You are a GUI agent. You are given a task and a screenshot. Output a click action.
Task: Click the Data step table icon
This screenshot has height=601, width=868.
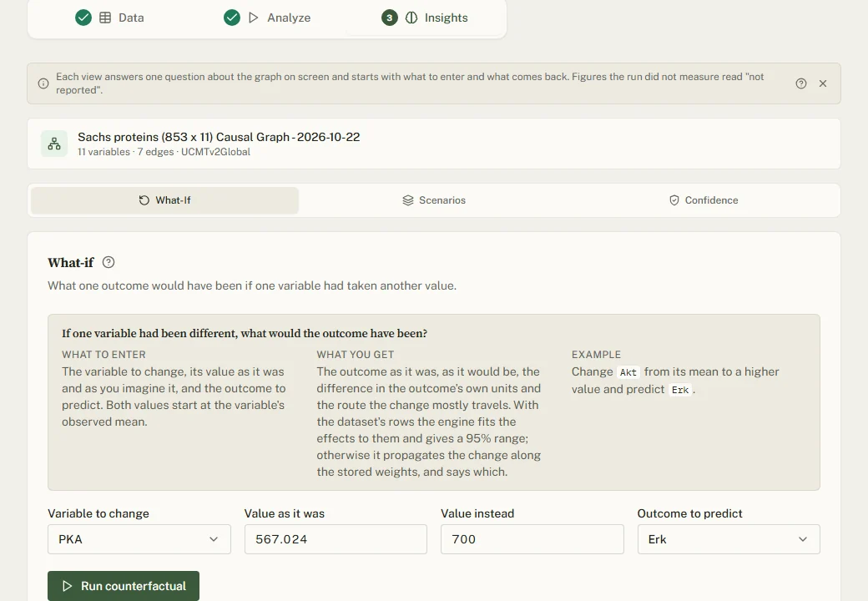(x=105, y=18)
